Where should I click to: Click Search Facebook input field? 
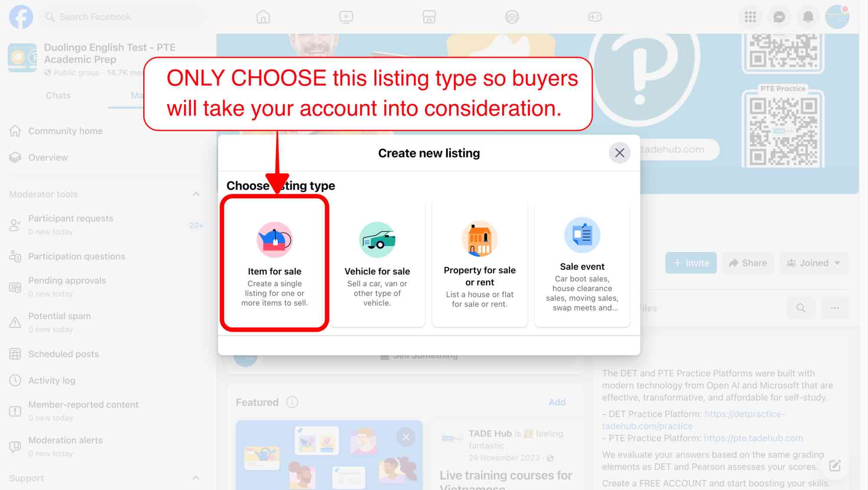tap(95, 16)
